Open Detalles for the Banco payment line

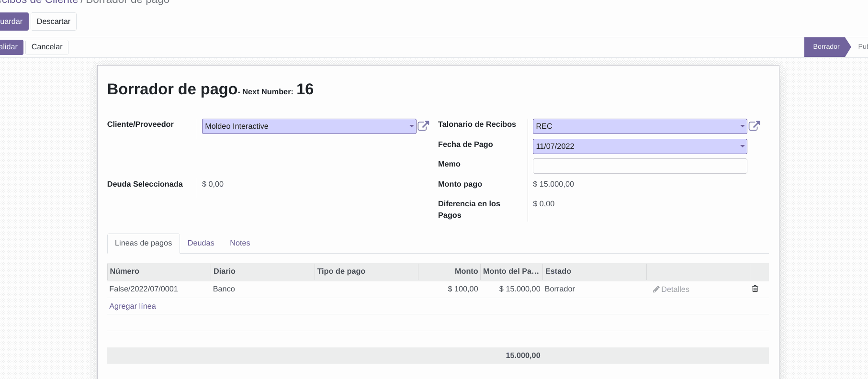pyautogui.click(x=671, y=289)
